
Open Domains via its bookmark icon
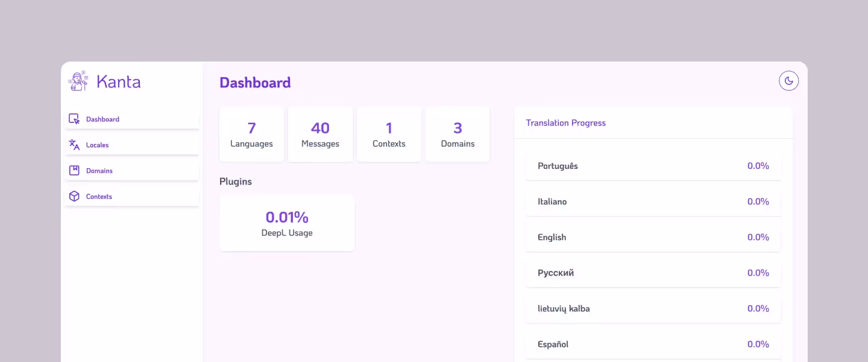coord(74,171)
